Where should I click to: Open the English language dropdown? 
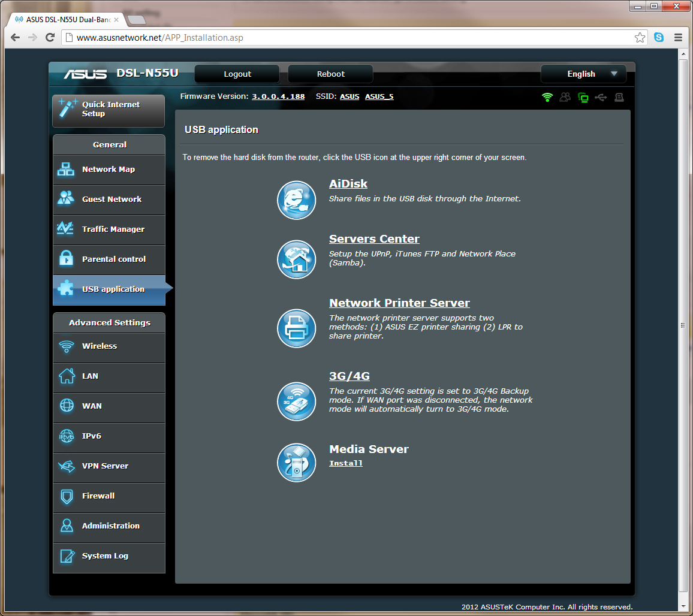tap(583, 74)
